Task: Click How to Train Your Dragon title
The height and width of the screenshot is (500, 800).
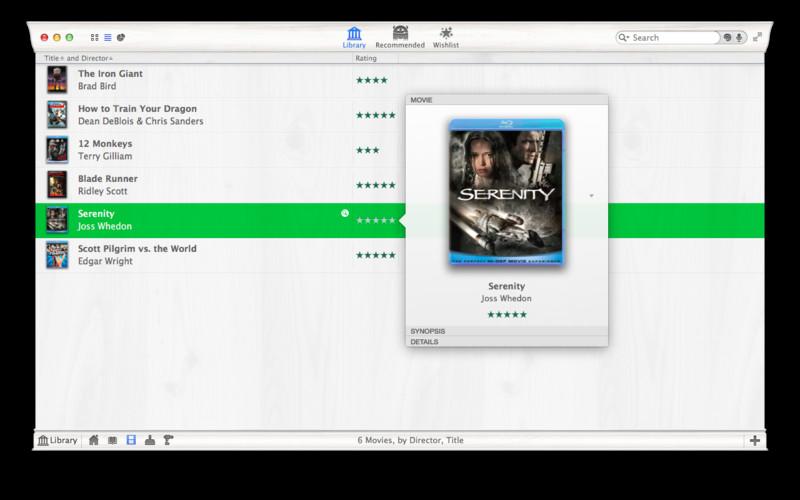Action: coord(137,109)
